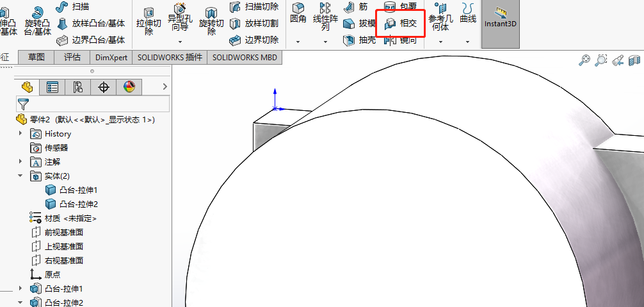
Task: Select the 镜向 mirror tool
Action: pyautogui.click(x=401, y=40)
